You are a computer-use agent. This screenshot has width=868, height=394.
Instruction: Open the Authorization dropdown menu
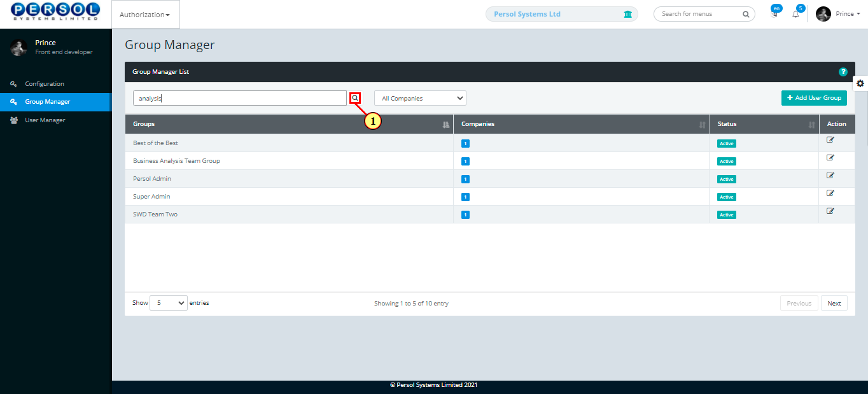(x=145, y=15)
